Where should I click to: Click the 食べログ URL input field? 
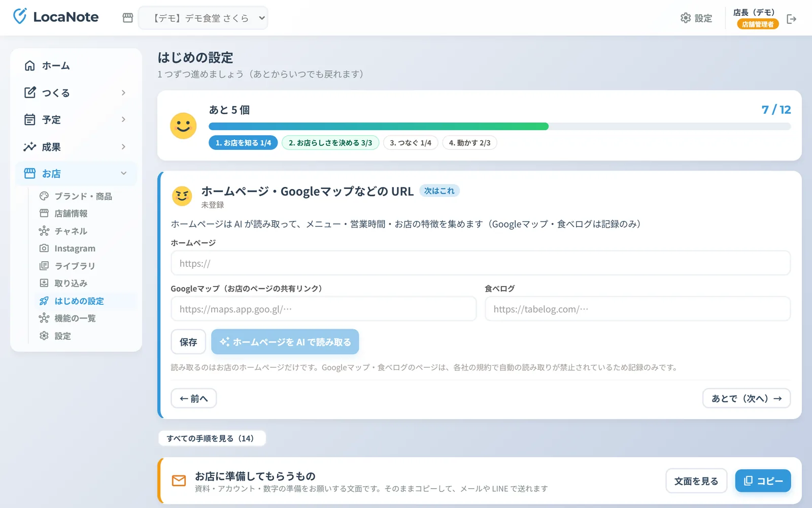tap(638, 309)
